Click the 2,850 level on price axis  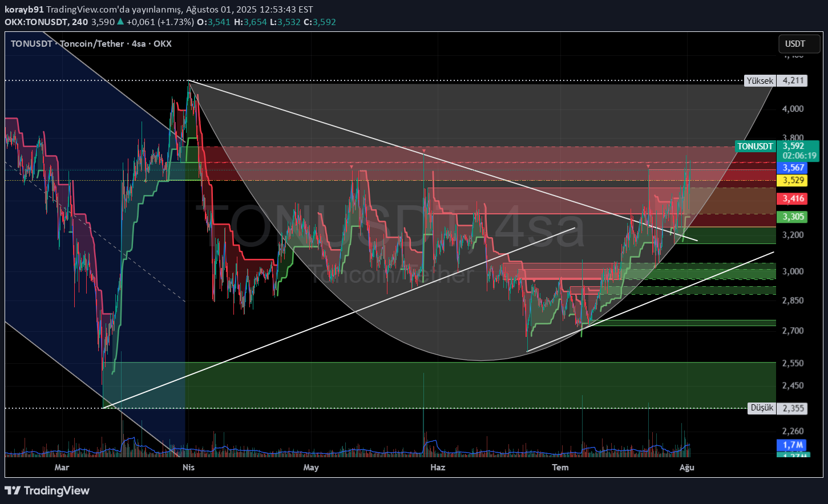[x=793, y=300]
